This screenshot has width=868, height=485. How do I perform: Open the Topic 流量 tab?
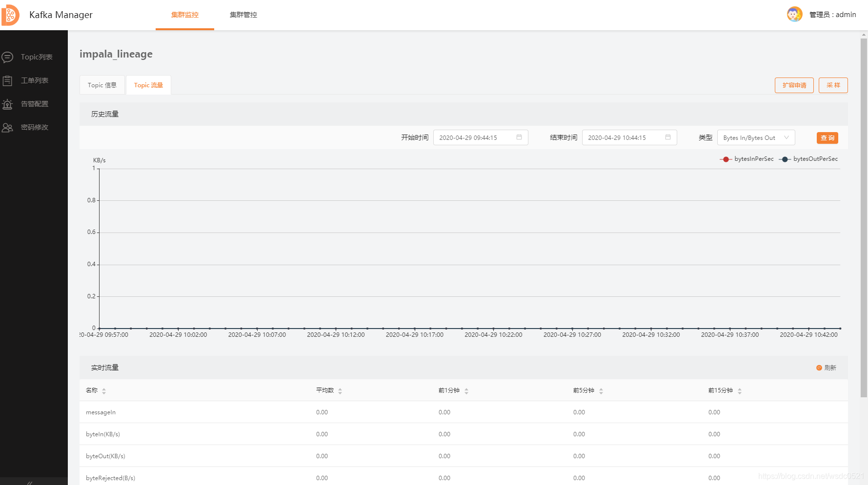coord(148,85)
